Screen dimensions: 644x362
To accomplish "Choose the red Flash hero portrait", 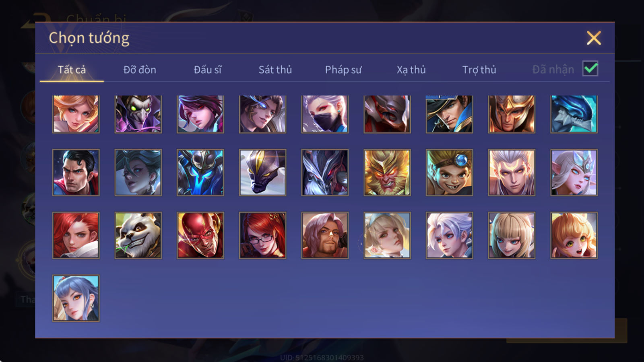I will click(x=200, y=235).
